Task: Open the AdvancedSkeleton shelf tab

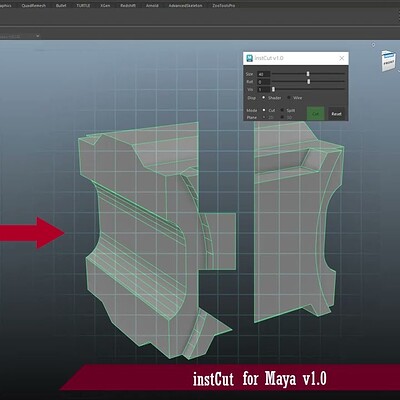Action: pyautogui.click(x=185, y=6)
